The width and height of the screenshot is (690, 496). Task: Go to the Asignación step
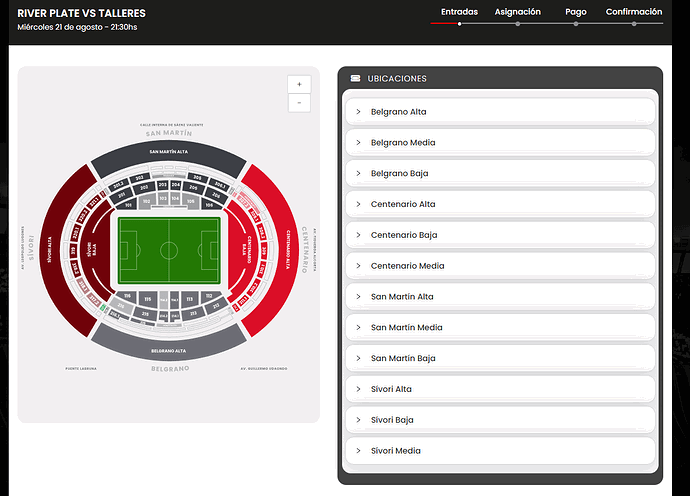pos(518,12)
